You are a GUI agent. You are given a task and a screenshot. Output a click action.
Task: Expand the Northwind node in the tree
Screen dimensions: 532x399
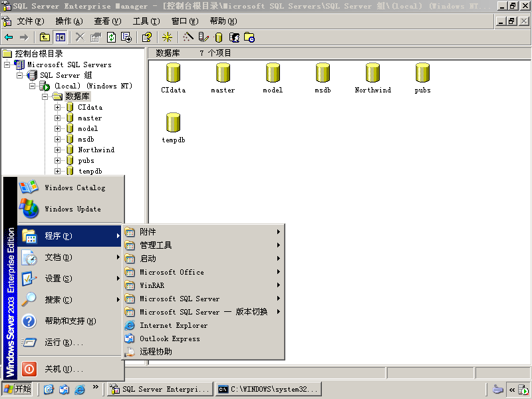coord(57,150)
